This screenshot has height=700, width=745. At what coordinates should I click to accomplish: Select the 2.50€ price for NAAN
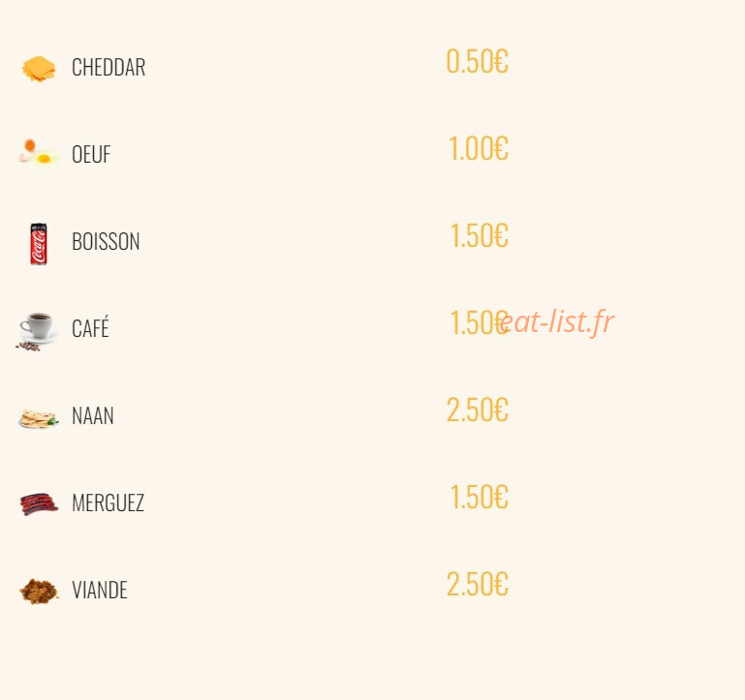477,410
